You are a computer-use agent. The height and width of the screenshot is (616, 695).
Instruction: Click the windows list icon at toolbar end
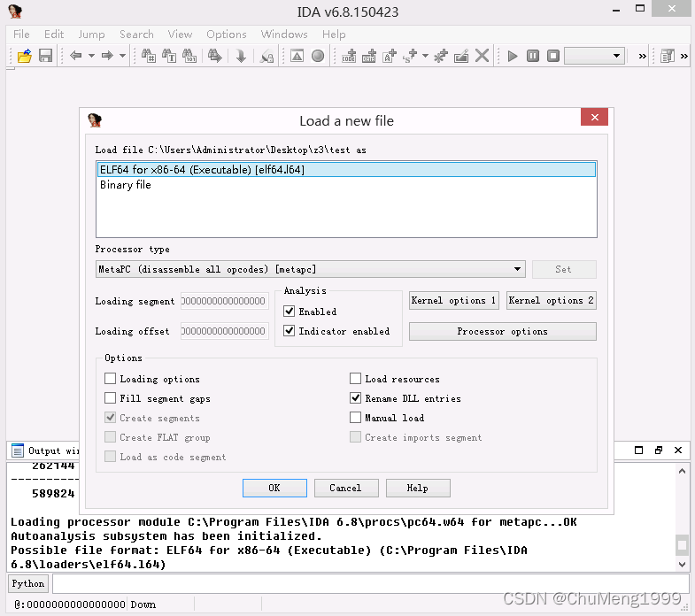tap(667, 56)
